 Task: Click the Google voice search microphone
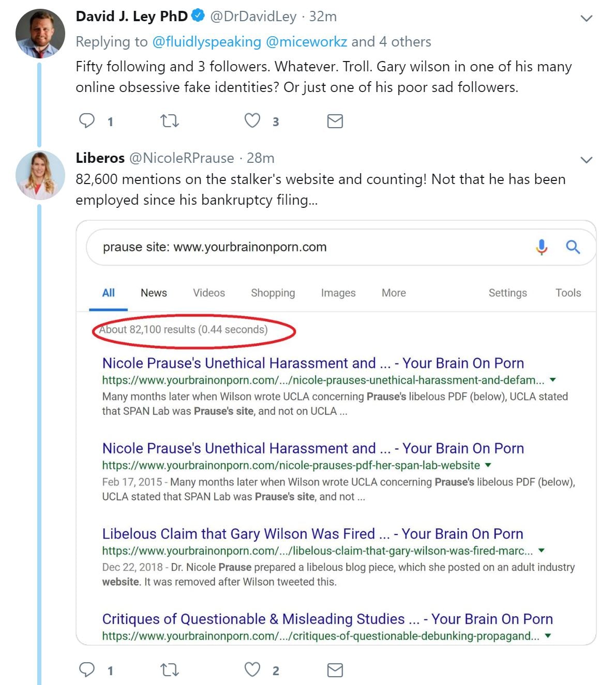(x=542, y=247)
